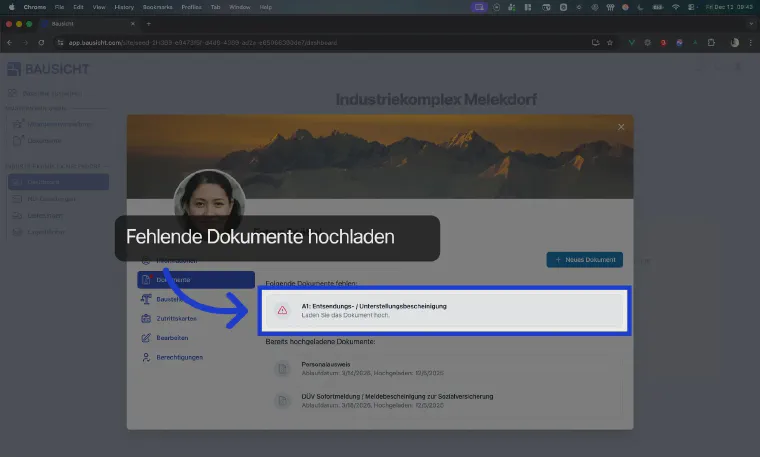760x457 pixels.
Task: Expand the tab search chevron
Action: (x=751, y=24)
